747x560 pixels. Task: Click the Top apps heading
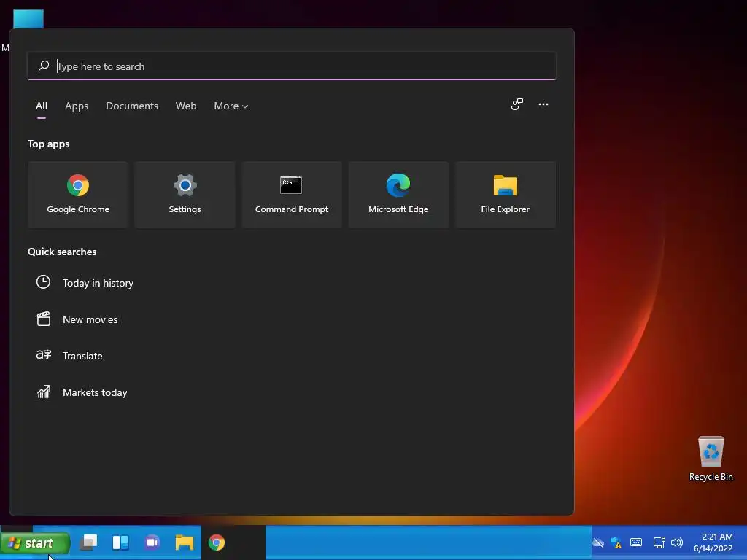[x=49, y=144]
